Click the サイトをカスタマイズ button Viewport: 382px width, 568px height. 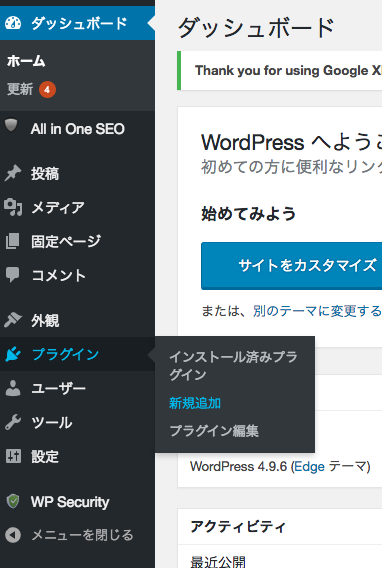(291, 266)
